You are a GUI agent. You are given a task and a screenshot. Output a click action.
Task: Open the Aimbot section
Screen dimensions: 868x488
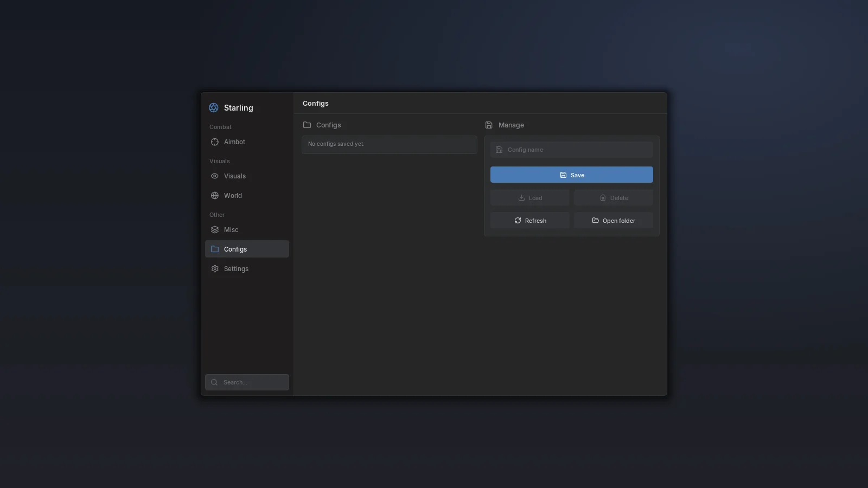tap(247, 142)
